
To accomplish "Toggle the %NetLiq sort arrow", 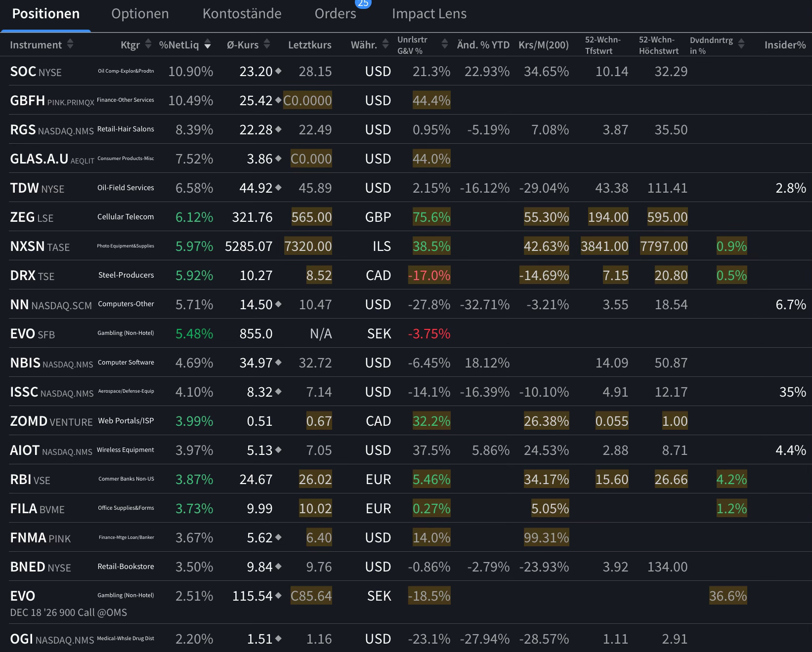I will pyautogui.click(x=208, y=44).
